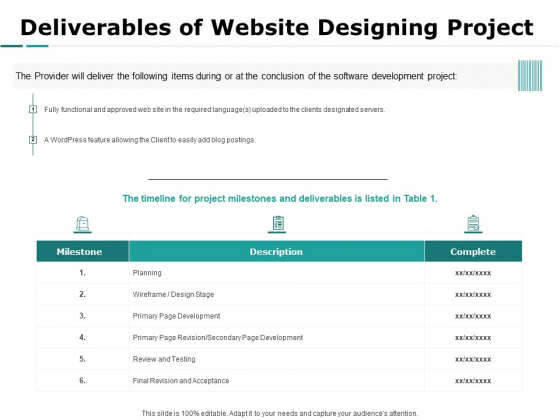Click 'Primary Page Revision/Secondary Page Development' cell
Image resolution: width=560 pixels, height=420 pixels.
[x=276, y=338]
